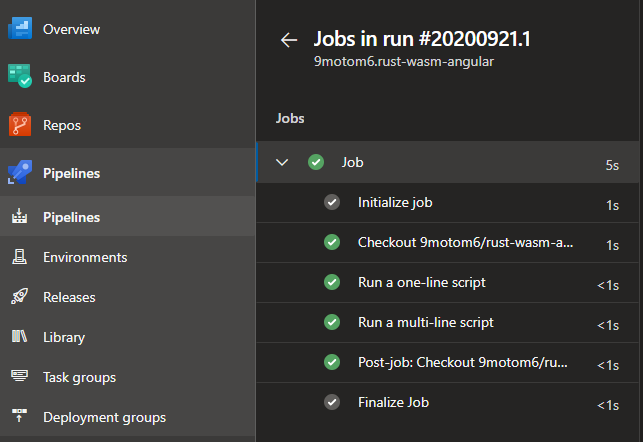Click gray check icon for Finalize Job

(332, 402)
